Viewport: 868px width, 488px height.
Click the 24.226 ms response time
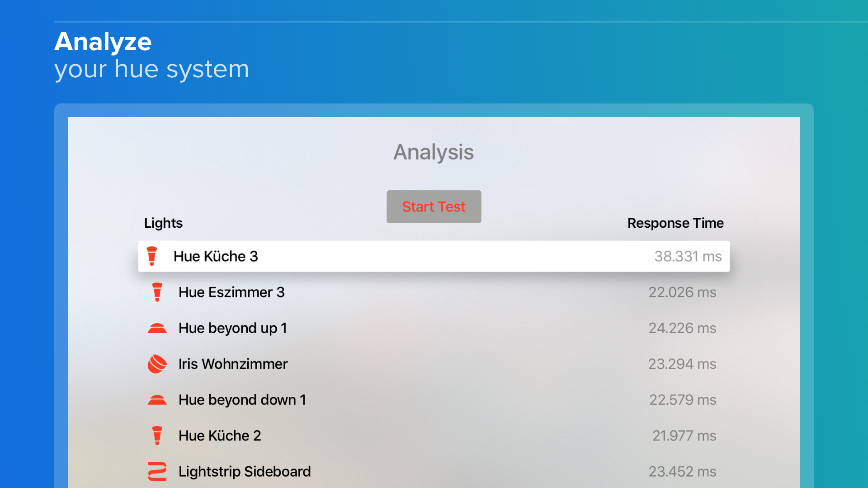click(x=682, y=328)
